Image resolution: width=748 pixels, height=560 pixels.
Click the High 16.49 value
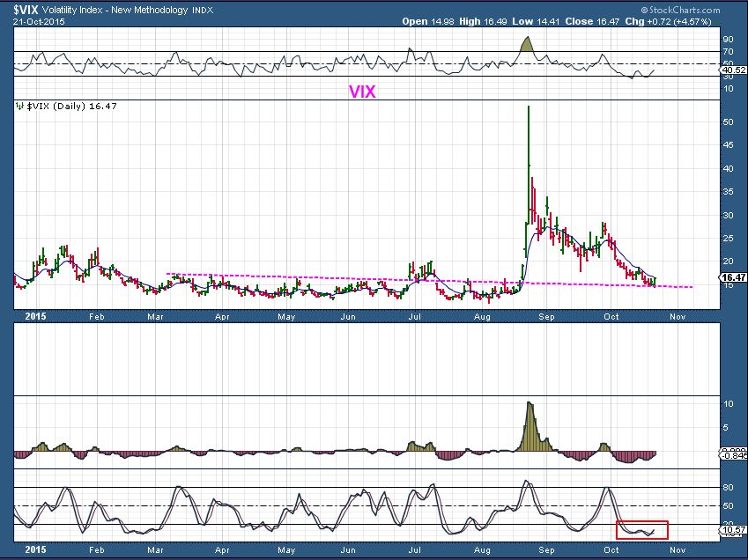pos(481,21)
